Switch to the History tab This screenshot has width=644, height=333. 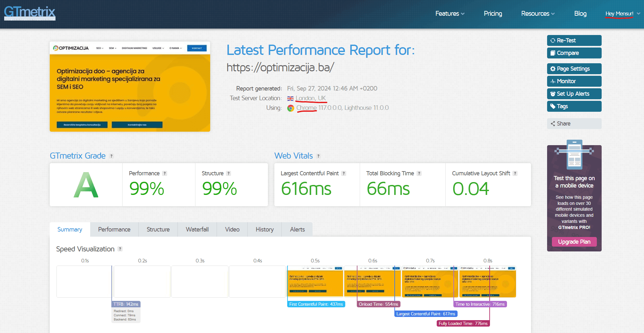pos(264,229)
